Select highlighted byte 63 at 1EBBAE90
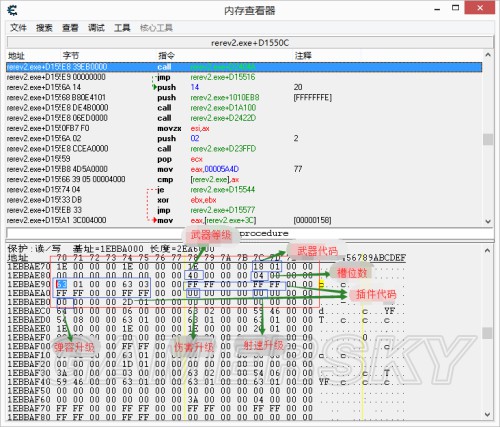The height and width of the screenshot is (427, 500). click(62, 284)
